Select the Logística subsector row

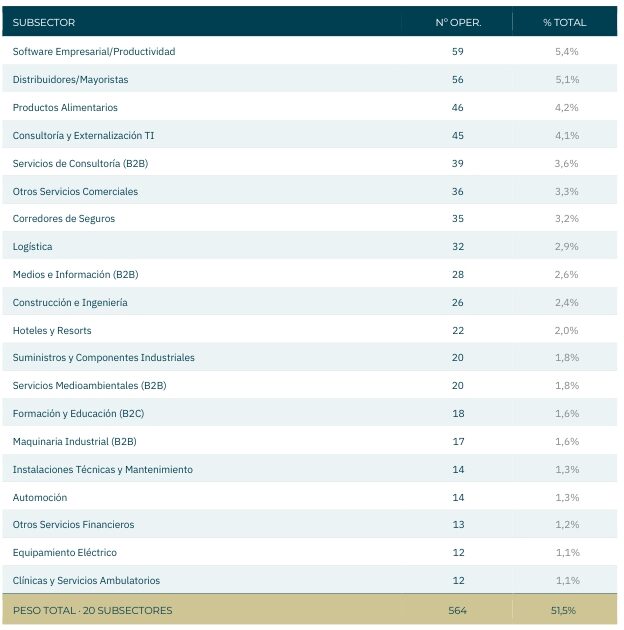[x=309, y=246]
